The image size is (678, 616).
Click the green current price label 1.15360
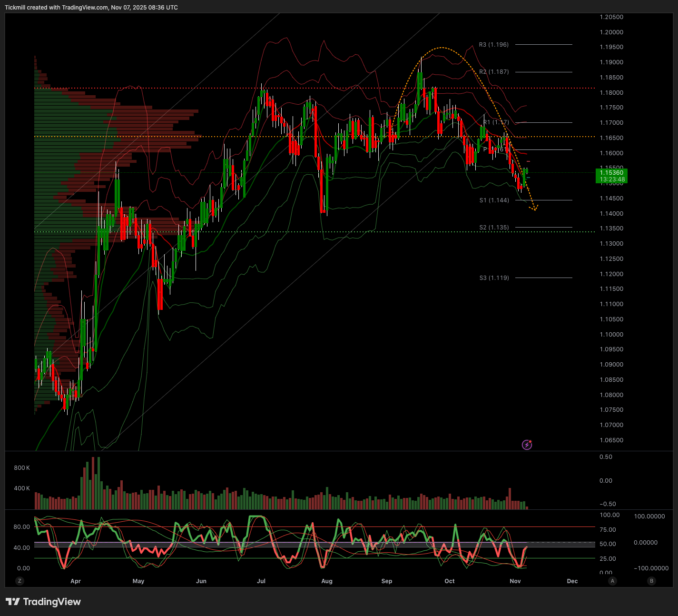pyautogui.click(x=611, y=176)
